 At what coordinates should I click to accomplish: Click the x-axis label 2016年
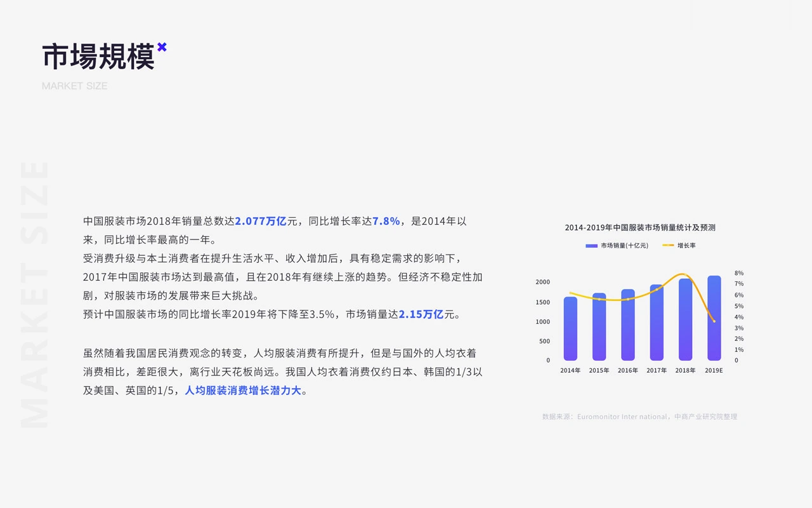click(628, 371)
